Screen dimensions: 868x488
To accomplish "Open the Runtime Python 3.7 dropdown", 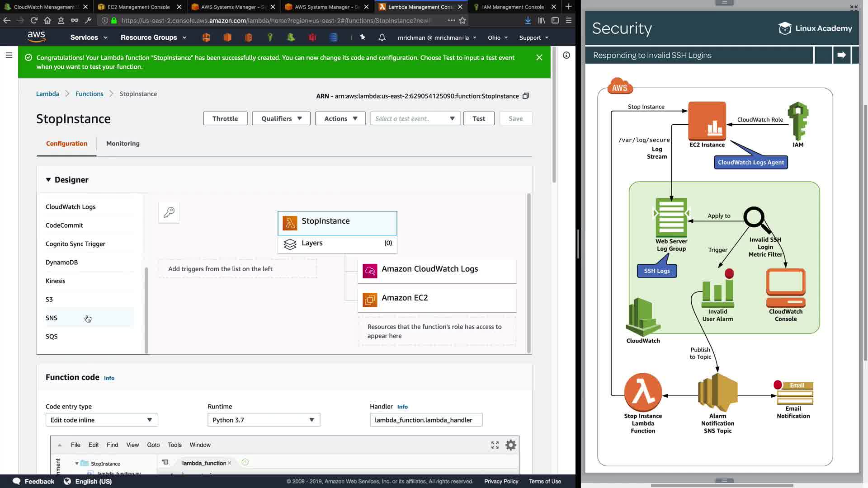I will coord(264,420).
